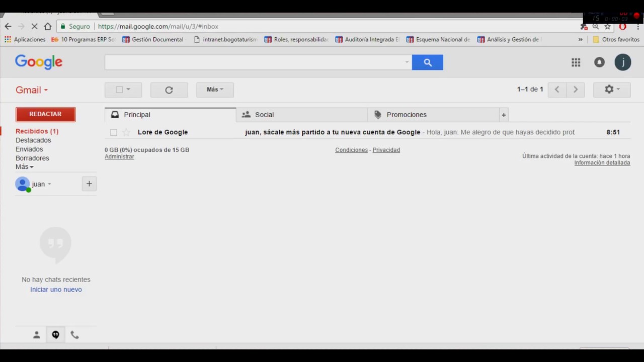The height and width of the screenshot is (362, 644).
Task: Open the Contacts person icon at bottom
Action: coord(36,335)
